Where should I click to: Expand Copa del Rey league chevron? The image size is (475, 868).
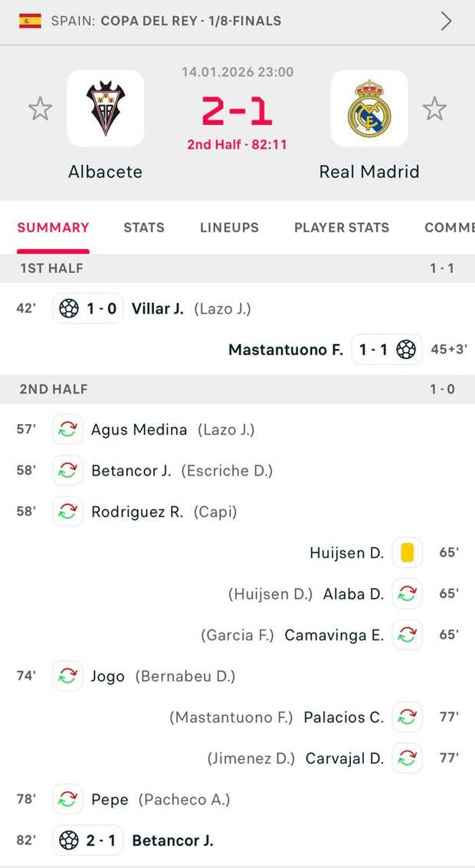(x=447, y=21)
